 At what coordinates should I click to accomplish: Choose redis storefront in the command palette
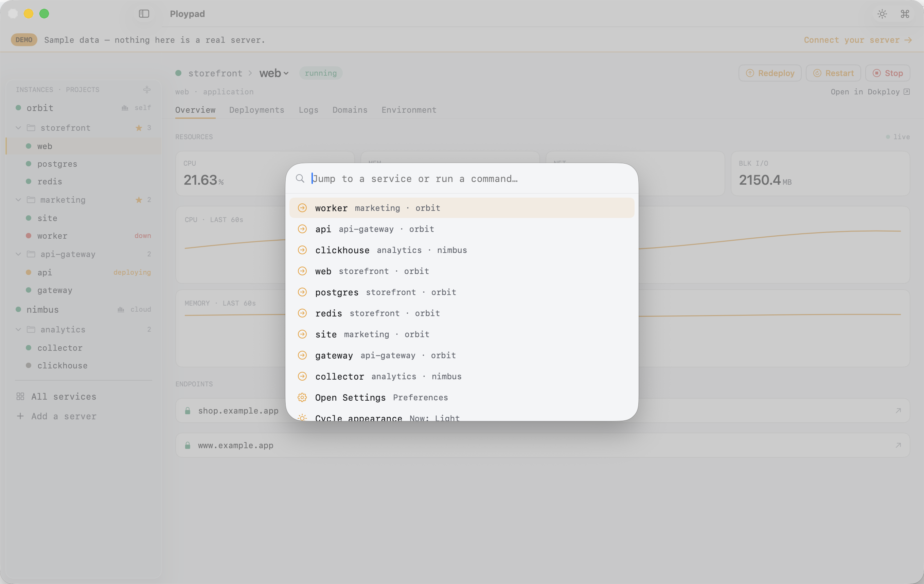tap(462, 313)
